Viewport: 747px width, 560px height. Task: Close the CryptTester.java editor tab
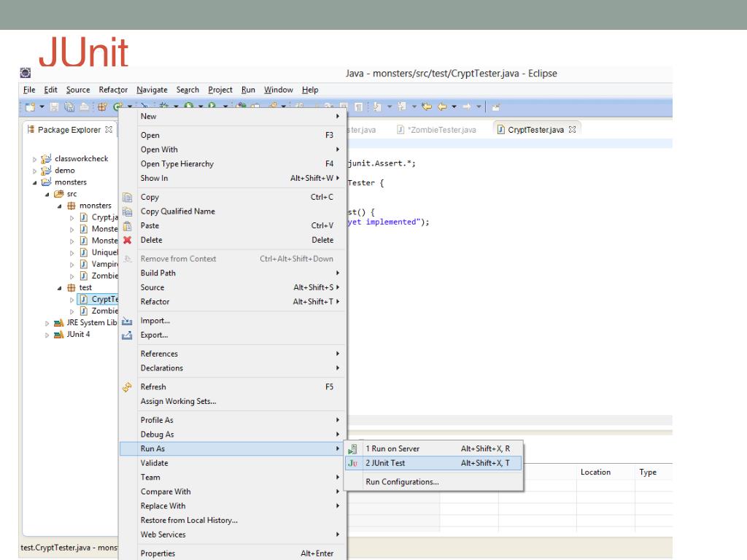pyautogui.click(x=572, y=130)
